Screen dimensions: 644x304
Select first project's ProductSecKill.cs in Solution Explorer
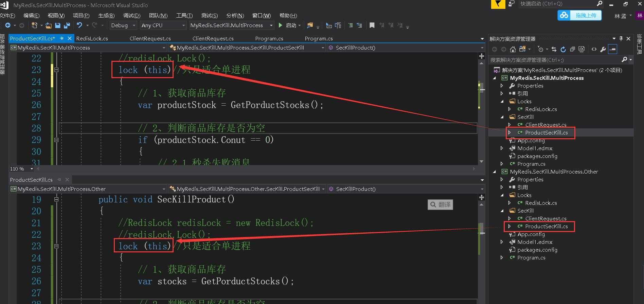[546, 133]
